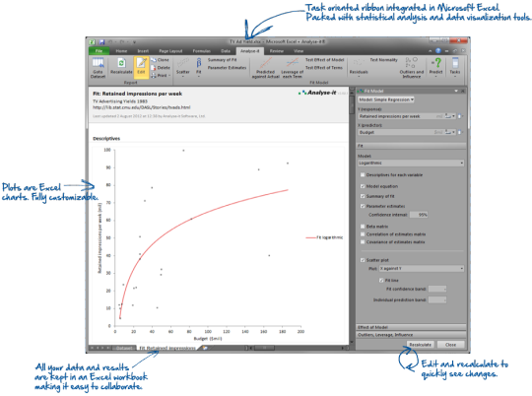Click Test Effect of Terms in ribbon
532x396 pixels.
pyautogui.click(x=324, y=68)
